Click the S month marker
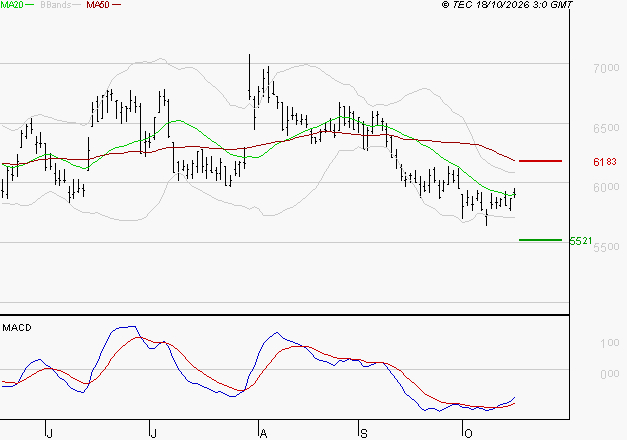The image size is (627, 440). click(x=363, y=434)
